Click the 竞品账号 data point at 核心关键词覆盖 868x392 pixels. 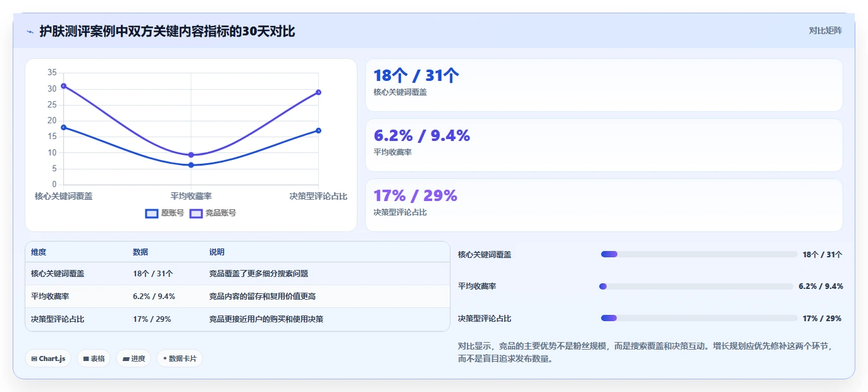coord(64,86)
